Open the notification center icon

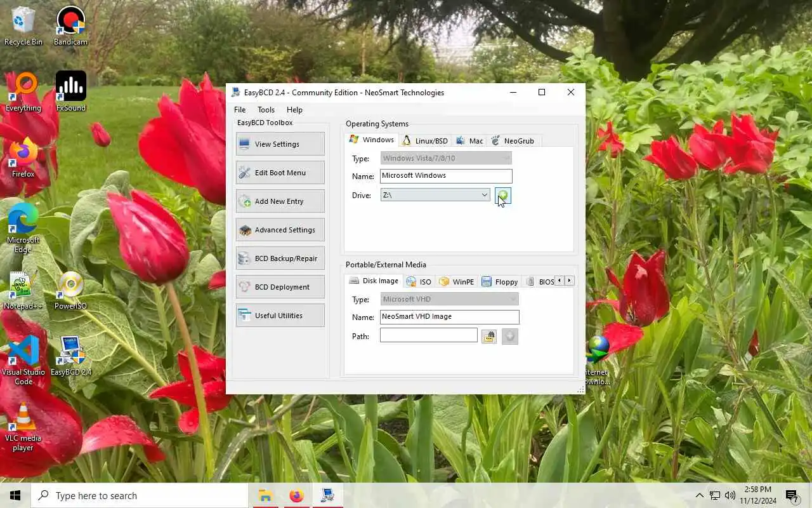[x=792, y=495]
